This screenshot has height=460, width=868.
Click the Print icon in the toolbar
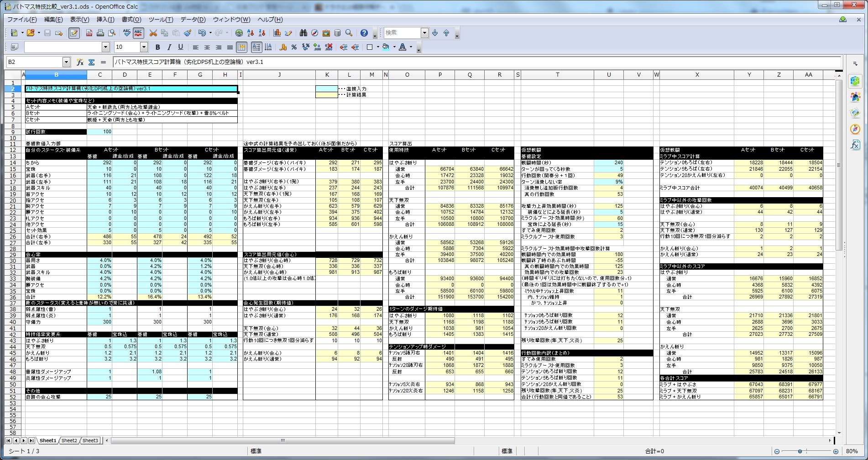pos(100,33)
